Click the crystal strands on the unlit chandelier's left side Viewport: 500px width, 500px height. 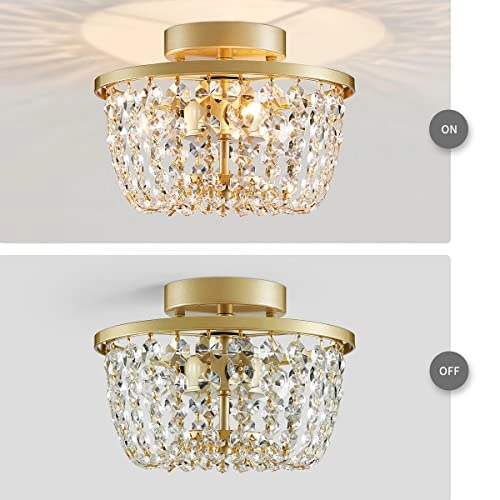click(133, 403)
